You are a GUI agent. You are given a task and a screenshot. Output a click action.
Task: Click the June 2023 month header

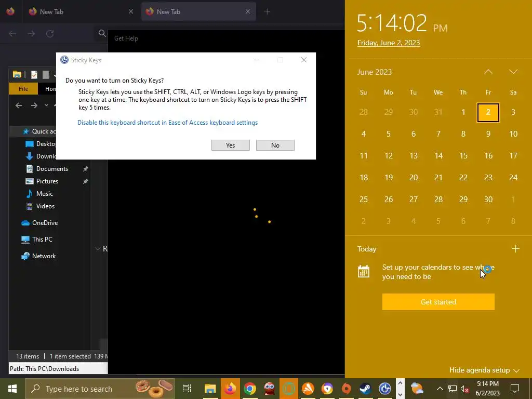click(x=374, y=72)
